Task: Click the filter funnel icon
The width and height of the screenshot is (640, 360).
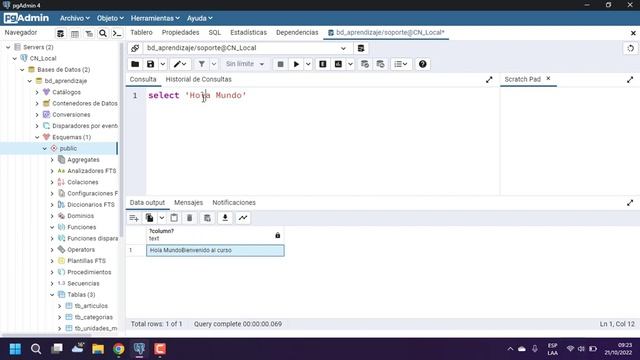Action: pyautogui.click(x=202, y=64)
